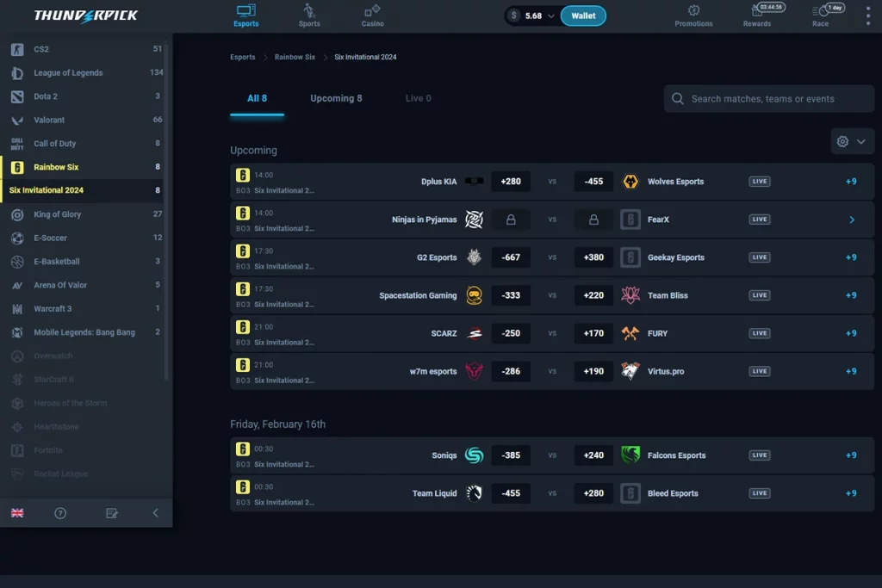The image size is (882, 588).
Task: Show +9 markets for SCARZ match
Action: [851, 333]
